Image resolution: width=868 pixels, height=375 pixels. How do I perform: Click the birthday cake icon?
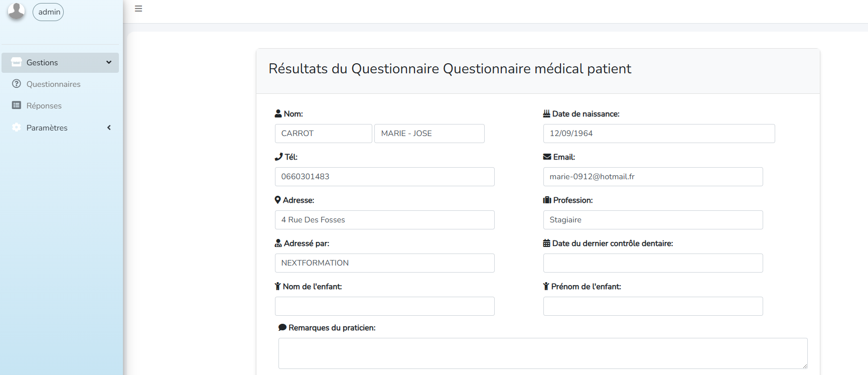click(x=547, y=113)
